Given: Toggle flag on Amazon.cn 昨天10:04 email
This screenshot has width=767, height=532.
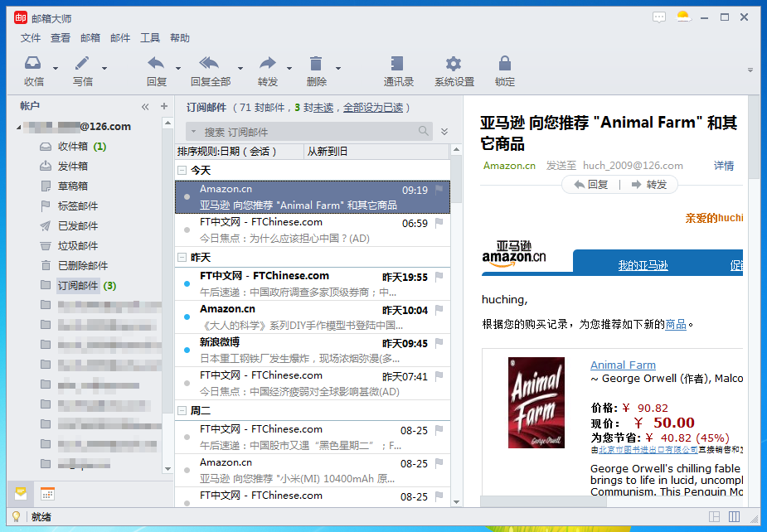Looking at the screenshot, I should click(439, 310).
